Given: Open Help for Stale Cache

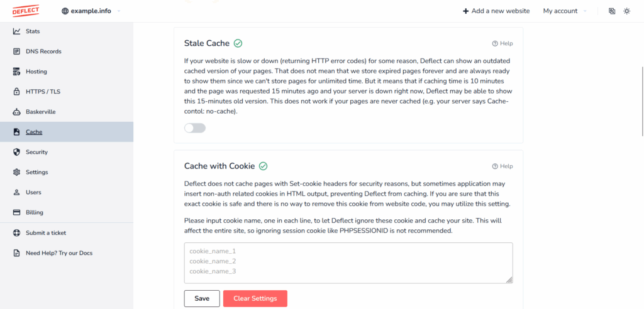Looking at the screenshot, I should click(502, 43).
